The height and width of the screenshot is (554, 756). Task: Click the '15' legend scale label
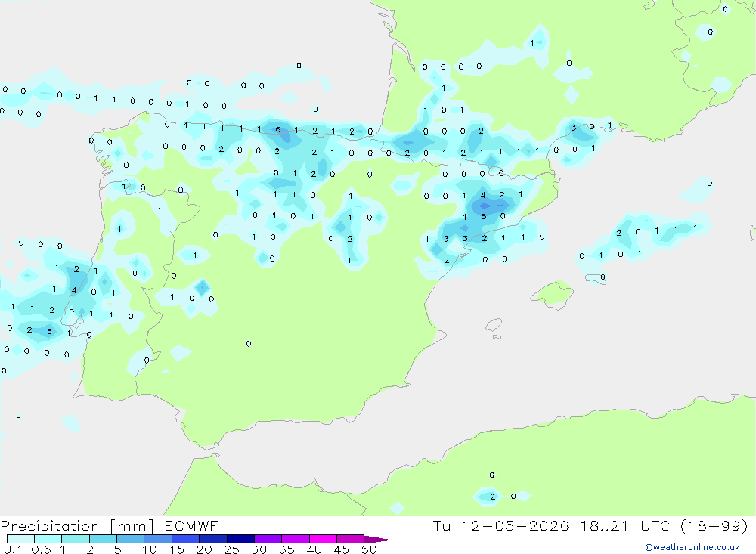point(177,549)
